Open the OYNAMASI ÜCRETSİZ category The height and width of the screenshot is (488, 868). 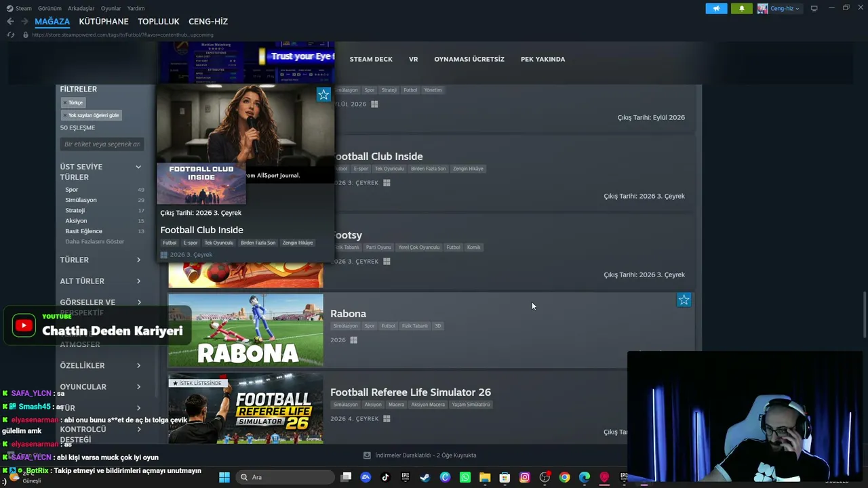(469, 59)
